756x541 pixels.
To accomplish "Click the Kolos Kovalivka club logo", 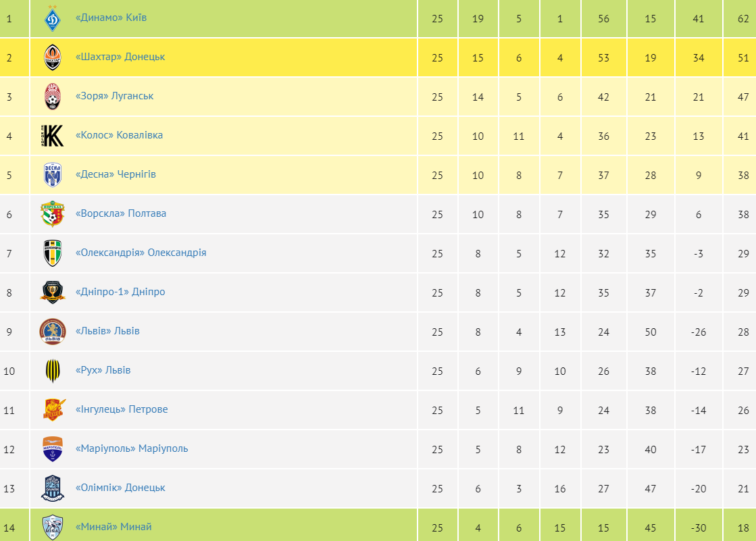I will 53,136.
